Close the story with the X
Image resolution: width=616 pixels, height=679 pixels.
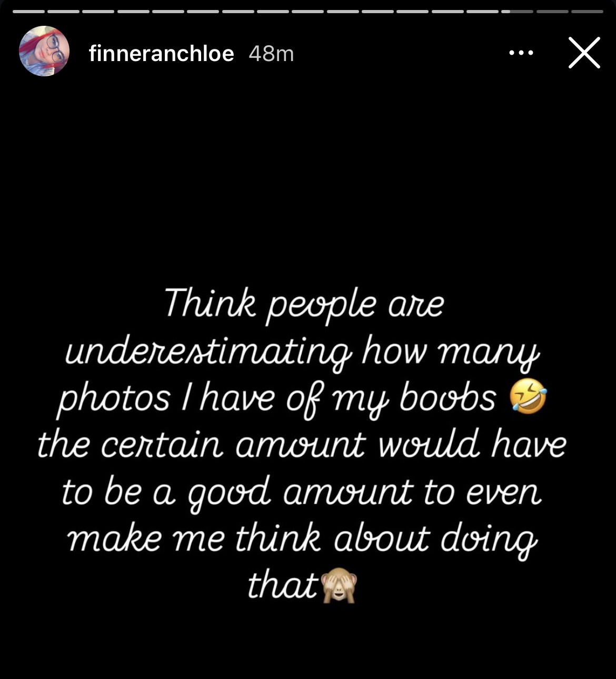pyautogui.click(x=584, y=53)
